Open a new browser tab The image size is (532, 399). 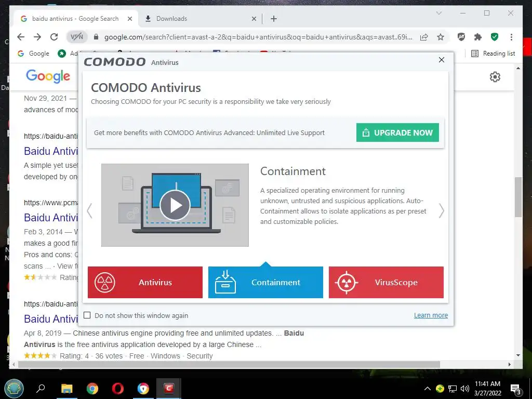[x=274, y=19]
